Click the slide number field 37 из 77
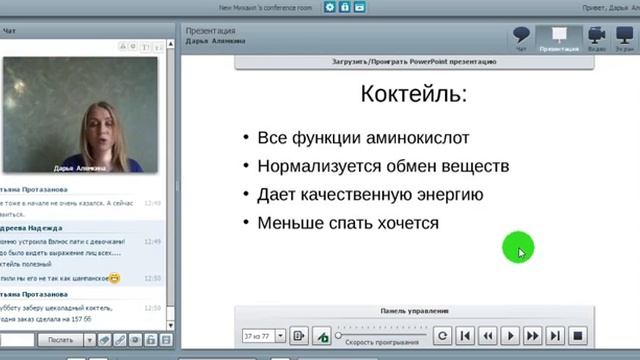Image resolution: width=640 pixels, height=360 pixels. (259, 336)
